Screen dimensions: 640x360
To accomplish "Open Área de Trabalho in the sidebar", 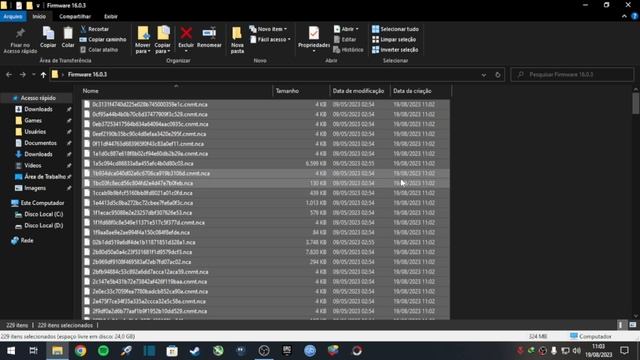I will point(44,177).
